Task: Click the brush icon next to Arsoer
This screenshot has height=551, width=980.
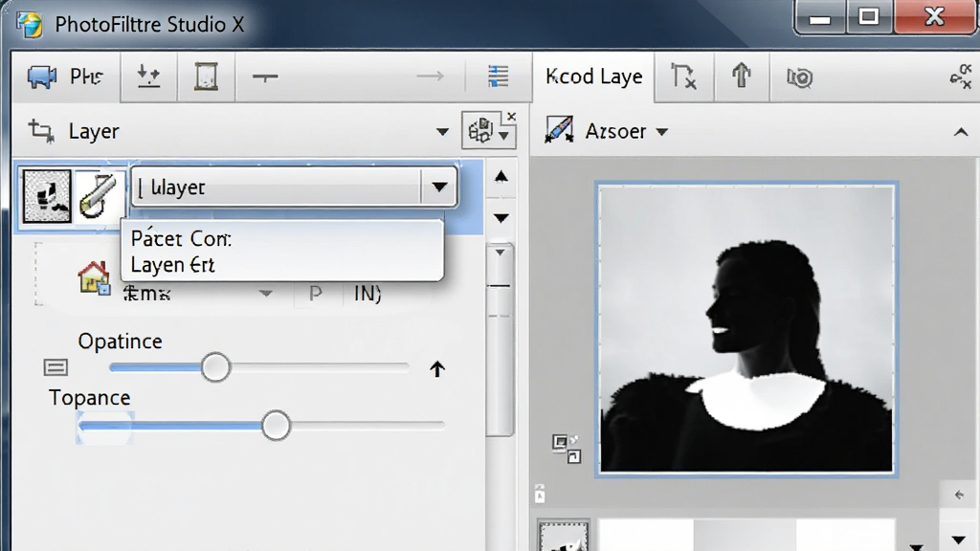Action: point(559,130)
